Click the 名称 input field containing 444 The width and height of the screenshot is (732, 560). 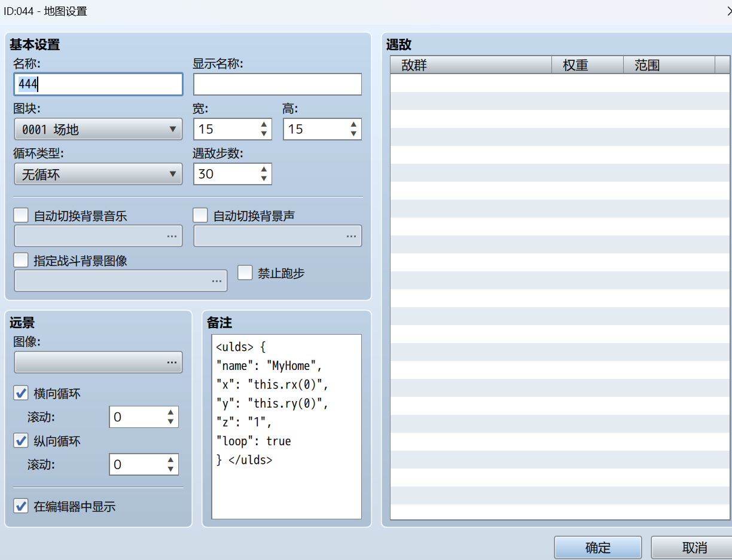click(x=98, y=84)
